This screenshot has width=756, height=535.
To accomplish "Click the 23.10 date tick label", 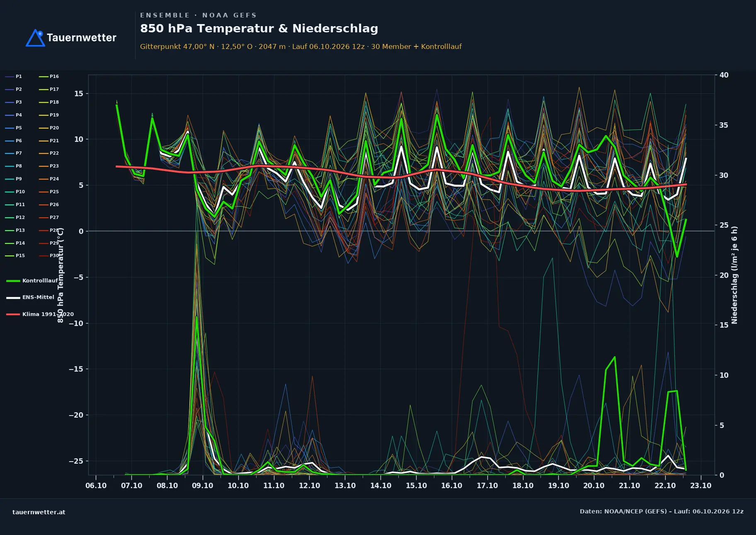I will pos(701,486).
